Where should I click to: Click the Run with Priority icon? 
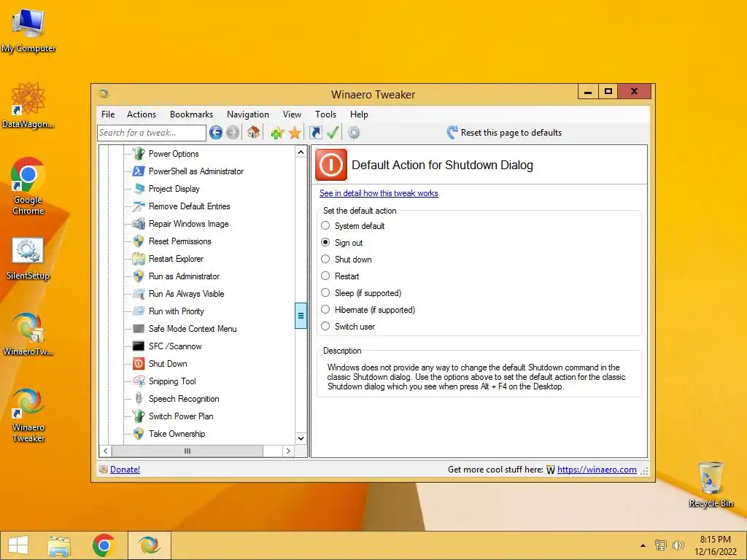139,311
